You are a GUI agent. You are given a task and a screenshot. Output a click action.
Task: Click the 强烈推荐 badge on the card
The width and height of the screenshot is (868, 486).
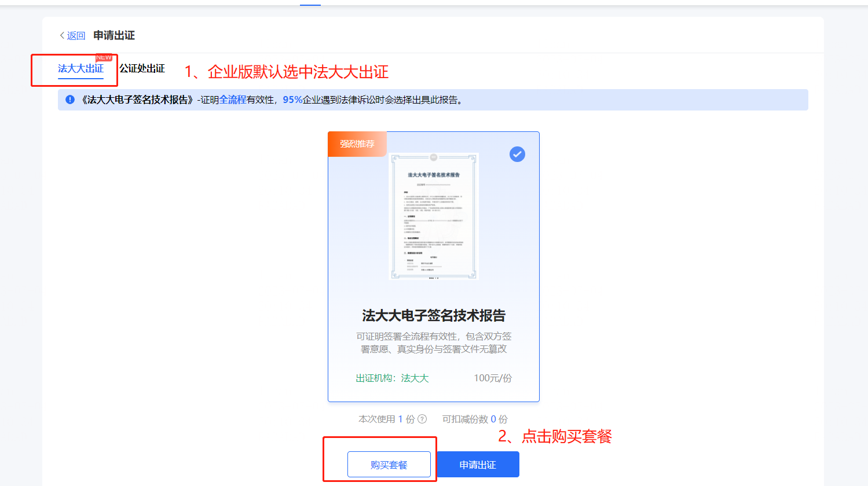click(x=357, y=144)
